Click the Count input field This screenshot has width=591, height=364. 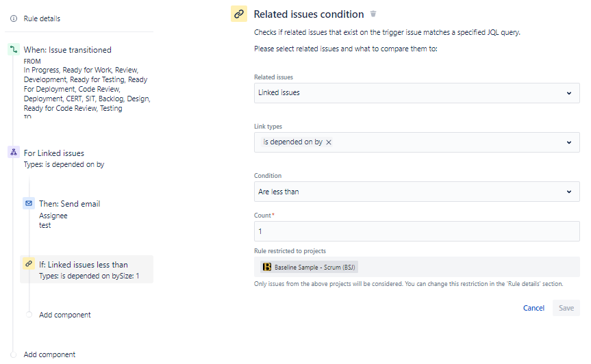click(417, 231)
